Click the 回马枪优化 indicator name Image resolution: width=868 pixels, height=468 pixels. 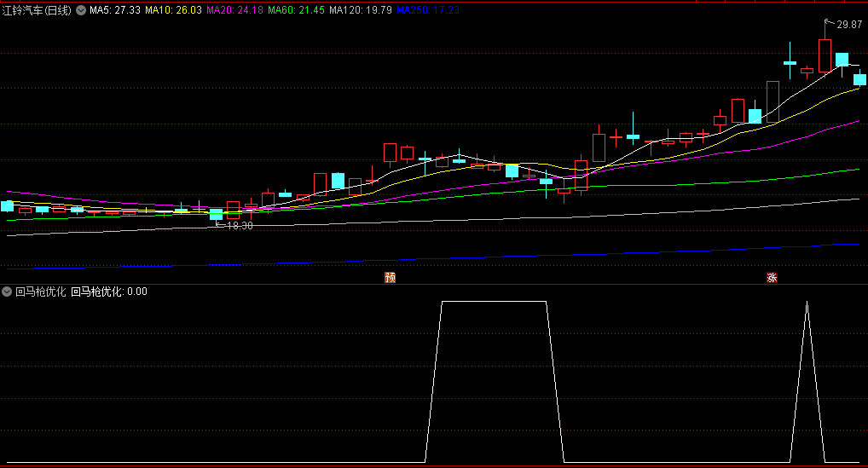40,292
